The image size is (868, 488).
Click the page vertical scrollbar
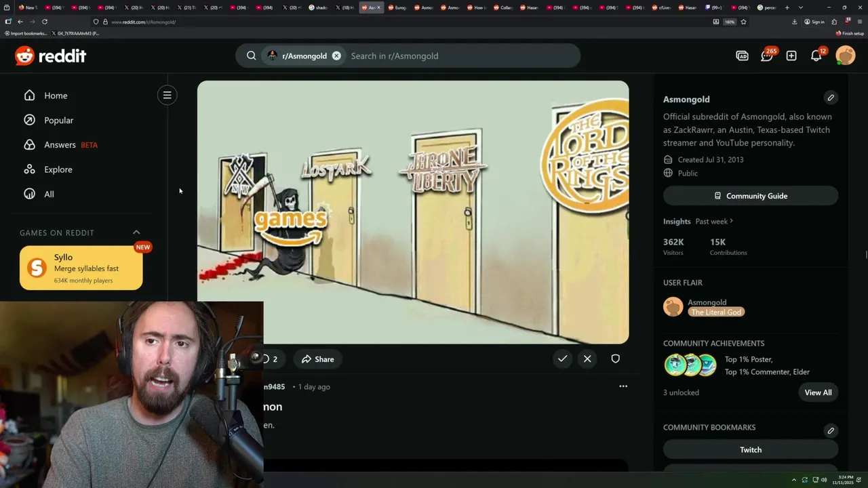866,255
